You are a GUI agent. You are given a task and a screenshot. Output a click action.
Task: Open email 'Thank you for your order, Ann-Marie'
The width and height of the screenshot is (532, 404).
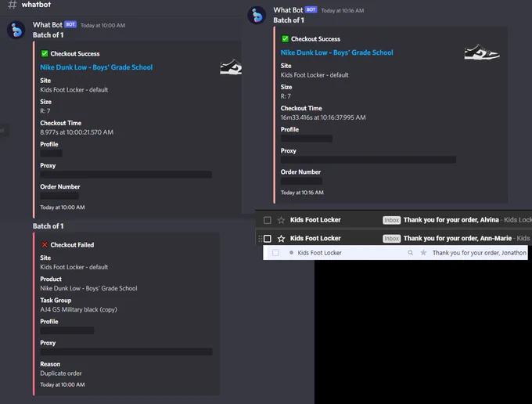point(458,238)
